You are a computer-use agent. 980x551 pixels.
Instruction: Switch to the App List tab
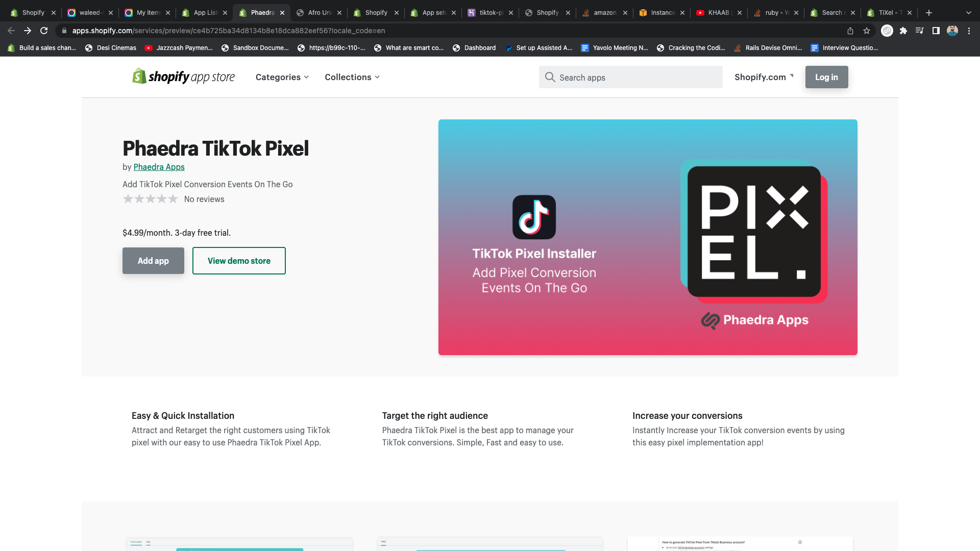point(204,13)
